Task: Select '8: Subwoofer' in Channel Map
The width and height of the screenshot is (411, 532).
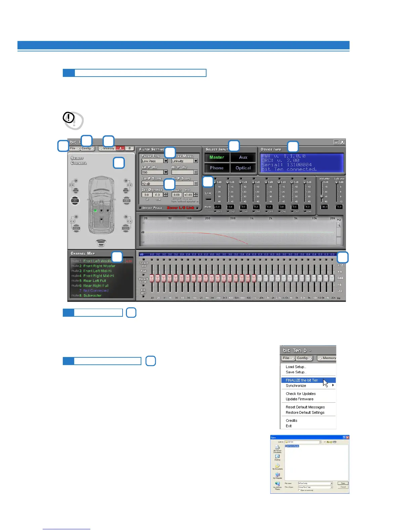Action: [x=90, y=296]
